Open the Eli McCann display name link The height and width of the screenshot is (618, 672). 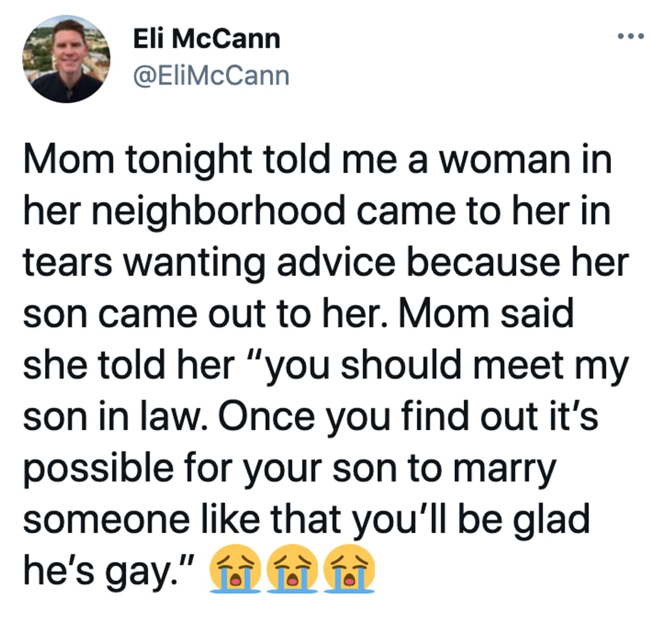207,39
